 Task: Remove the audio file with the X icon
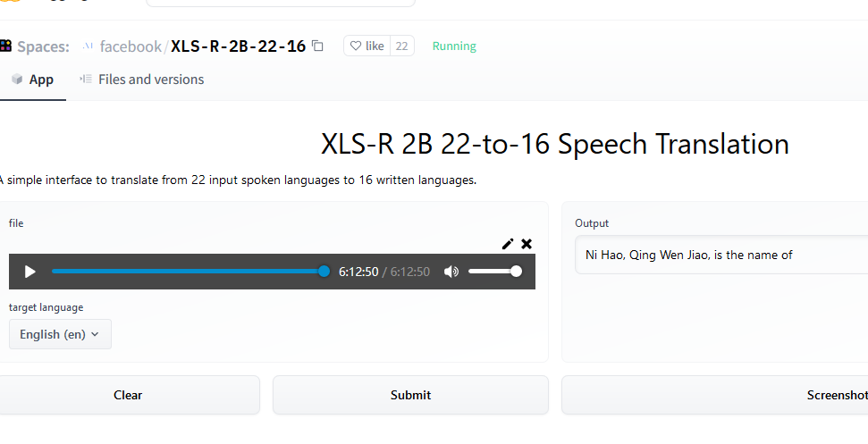coord(527,243)
